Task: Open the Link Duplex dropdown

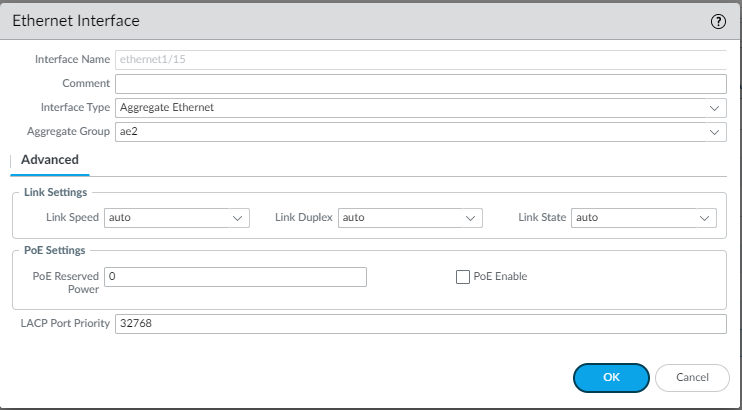Action: coord(410,217)
